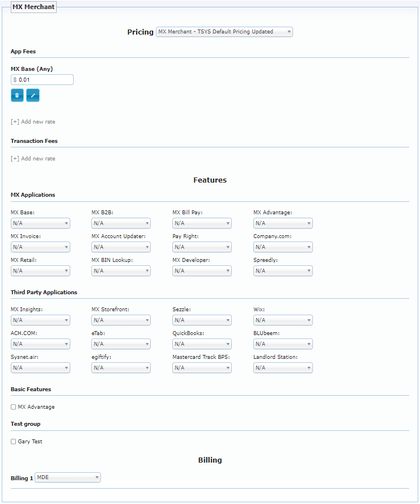Open the Pricing dropdown
The width and height of the screenshot is (420, 504).
point(224,32)
